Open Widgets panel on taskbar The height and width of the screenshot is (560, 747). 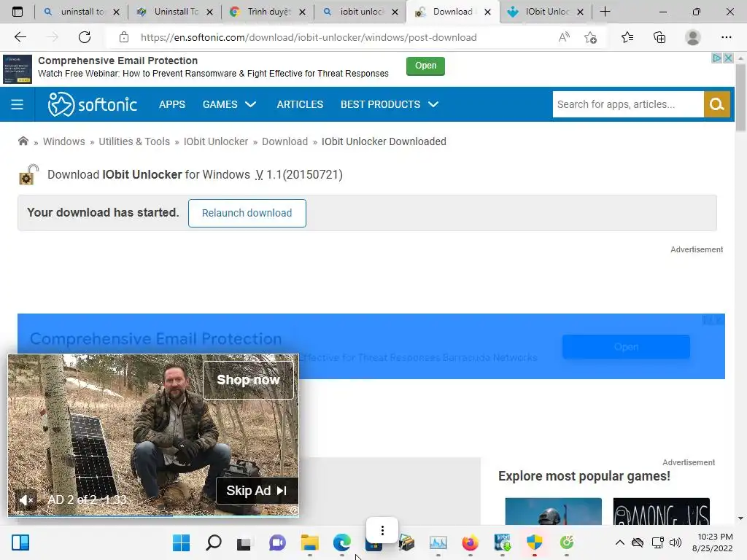tap(20, 542)
